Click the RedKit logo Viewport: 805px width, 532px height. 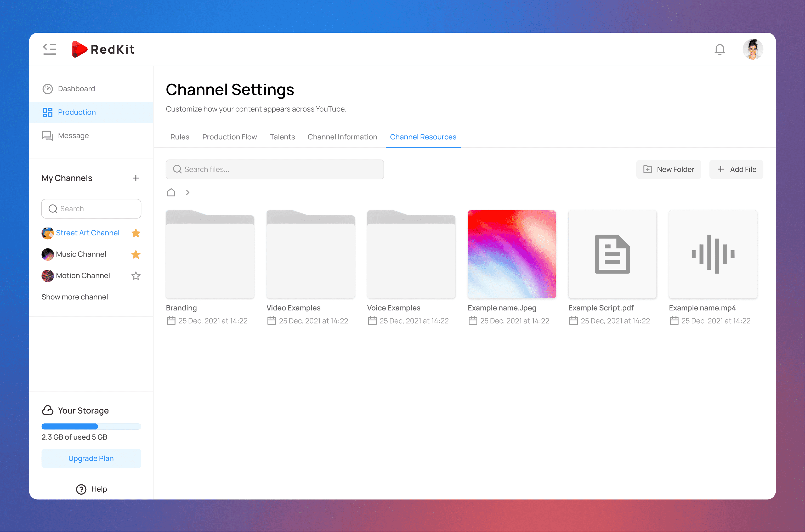click(104, 49)
